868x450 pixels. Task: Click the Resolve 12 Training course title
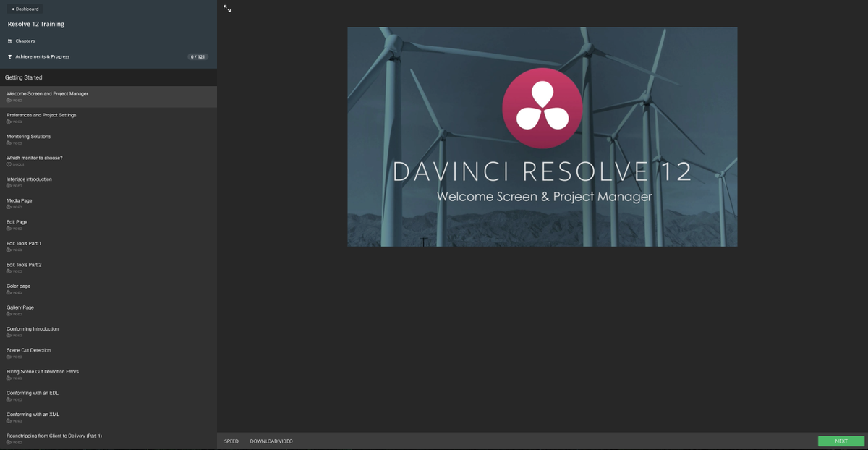click(x=36, y=24)
